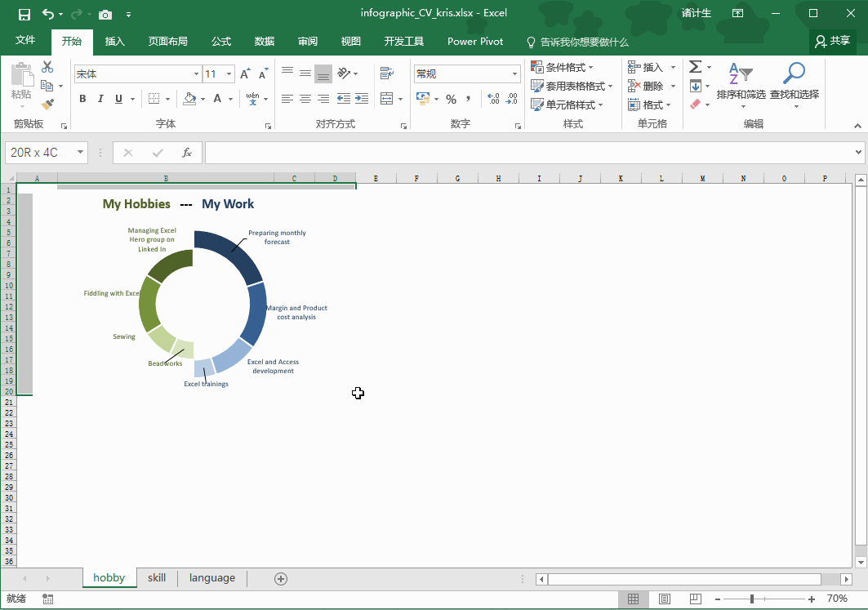The width and height of the screenshot is (868, 610).
Task: Switch to the 页面布局 Page Layout tab
Action: [x=167, y=42]
